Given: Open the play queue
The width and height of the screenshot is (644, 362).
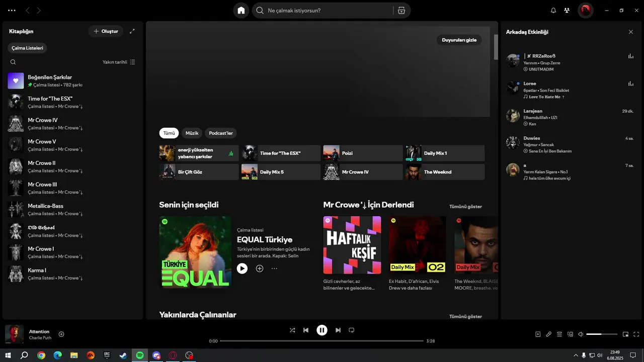Looking at the screenshot, I should click(x=559, y=334).
